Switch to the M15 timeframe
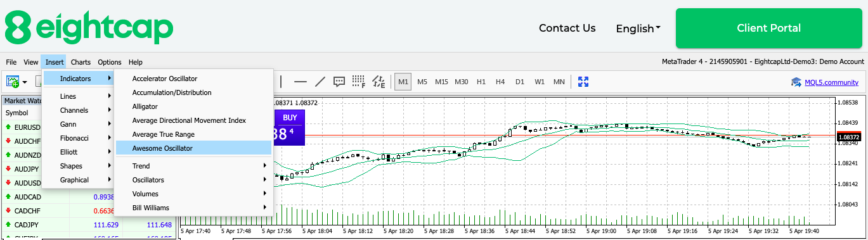The width and height of the screenshot is (868, 240). [442, 82]
